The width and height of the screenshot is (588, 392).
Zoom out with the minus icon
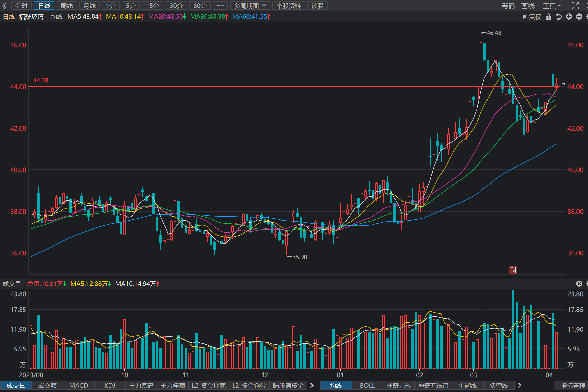[x=579, y=17]
